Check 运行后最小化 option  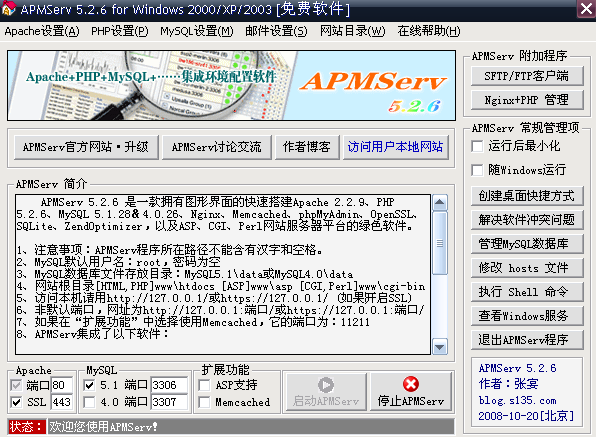(477, 146)
